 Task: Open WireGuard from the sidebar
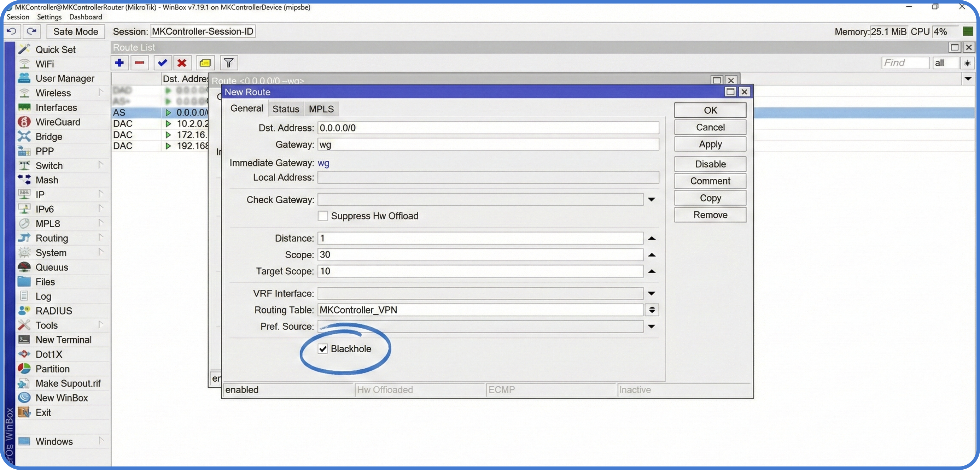(x=58, y=122)
